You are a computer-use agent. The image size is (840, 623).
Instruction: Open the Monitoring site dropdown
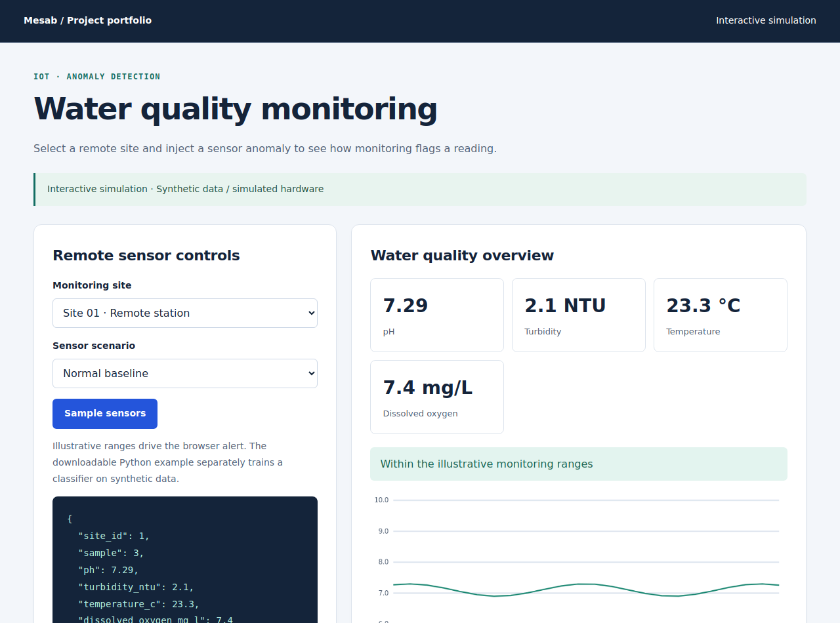click(x=185, y=313)
